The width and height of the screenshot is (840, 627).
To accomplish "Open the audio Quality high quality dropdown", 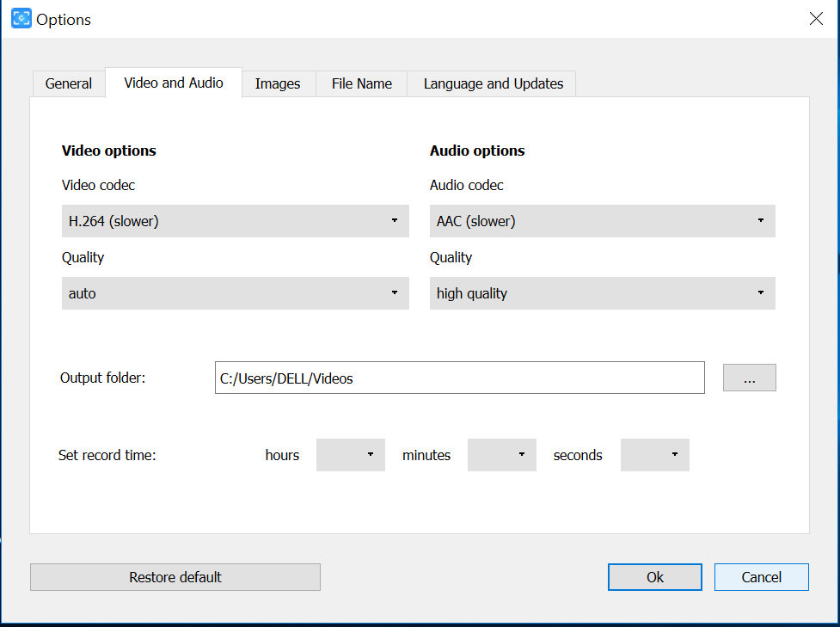I will tap(602, 293).
